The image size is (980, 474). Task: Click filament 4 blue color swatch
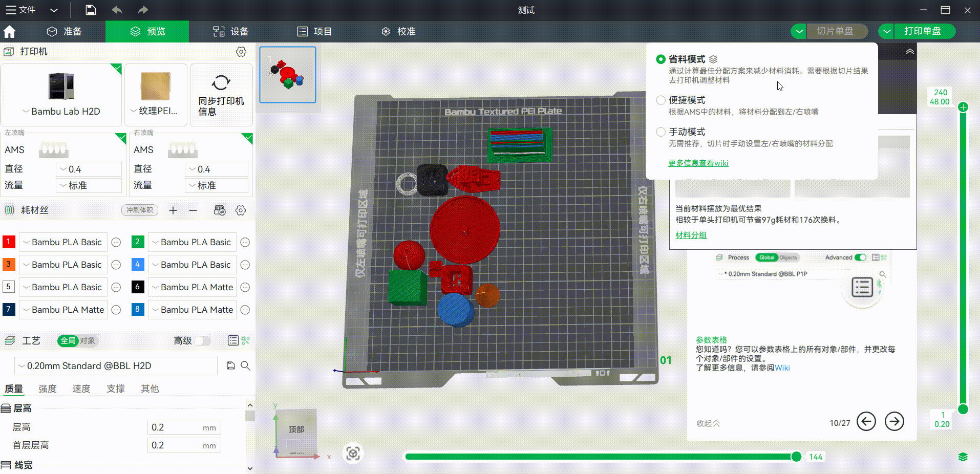point(138,265)
